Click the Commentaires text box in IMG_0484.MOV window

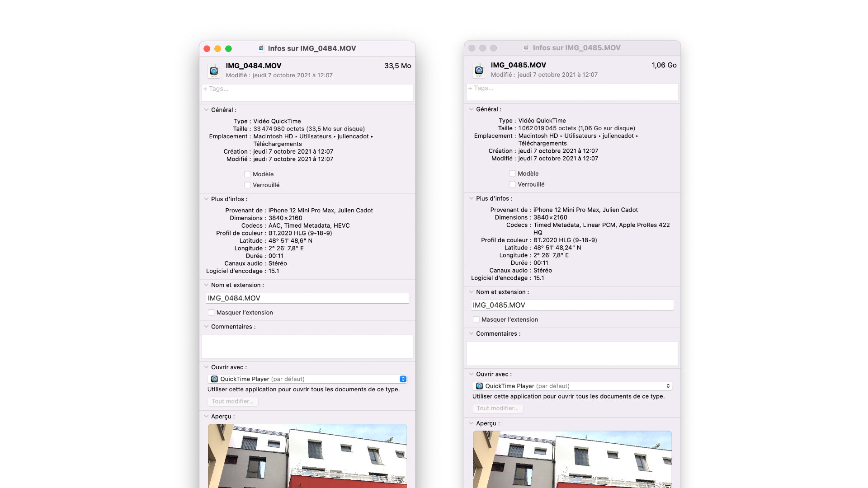pyautogui.click(x=307, y=347)
